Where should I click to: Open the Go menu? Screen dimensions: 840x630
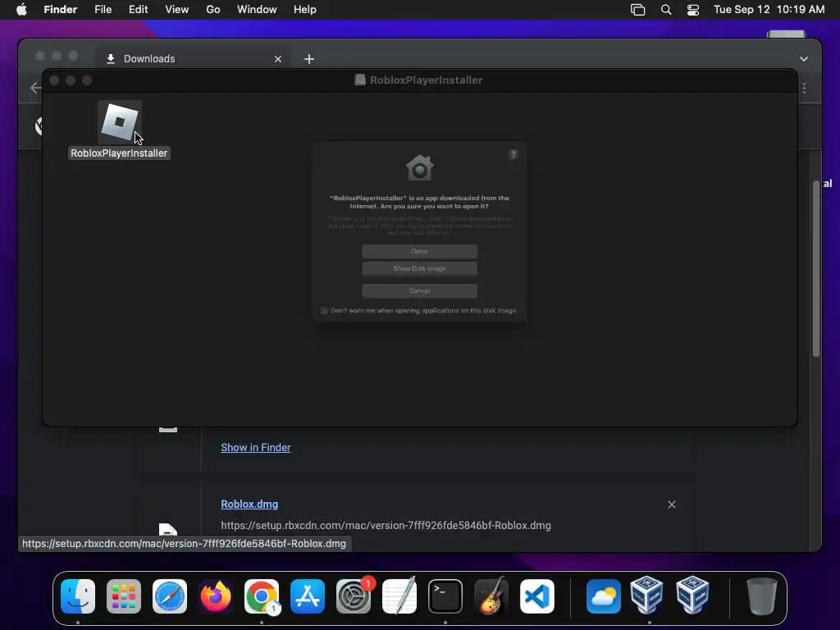pos(213,10)
